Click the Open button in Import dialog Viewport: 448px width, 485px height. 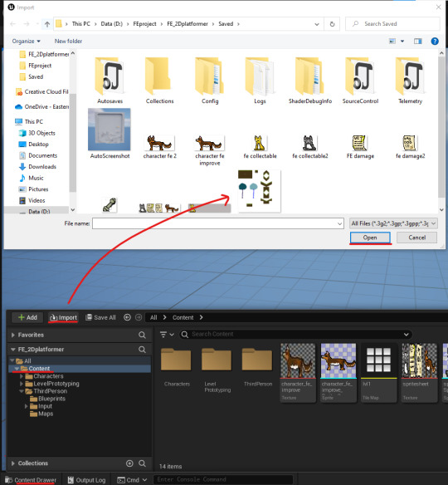coord(370,238)
